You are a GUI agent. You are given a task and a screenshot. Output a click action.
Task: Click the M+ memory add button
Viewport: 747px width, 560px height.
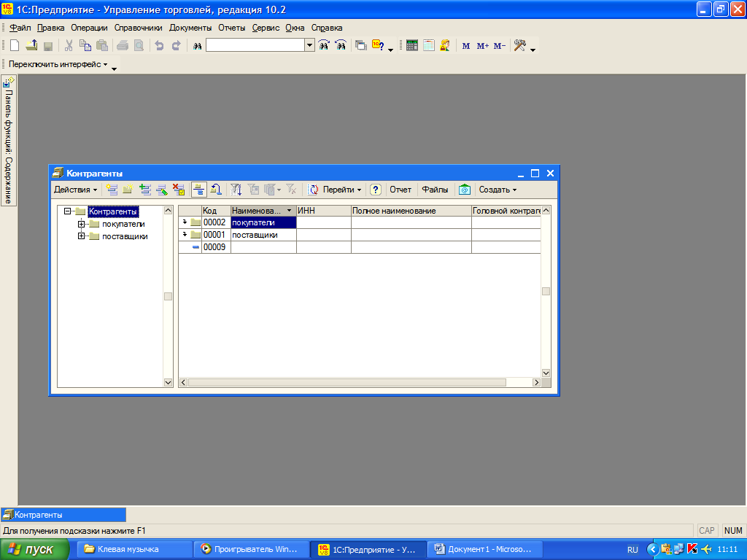[x=483, y=46]
